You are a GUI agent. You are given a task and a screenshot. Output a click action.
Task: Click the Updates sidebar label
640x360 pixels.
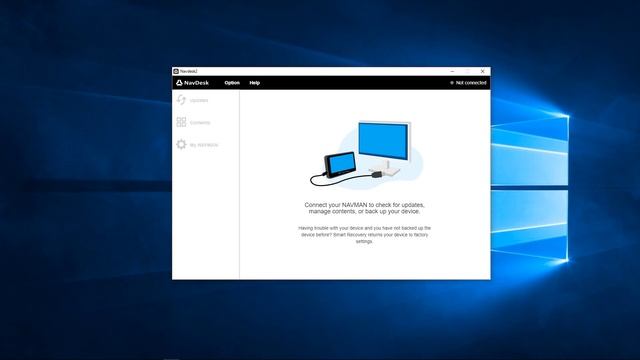199,100
